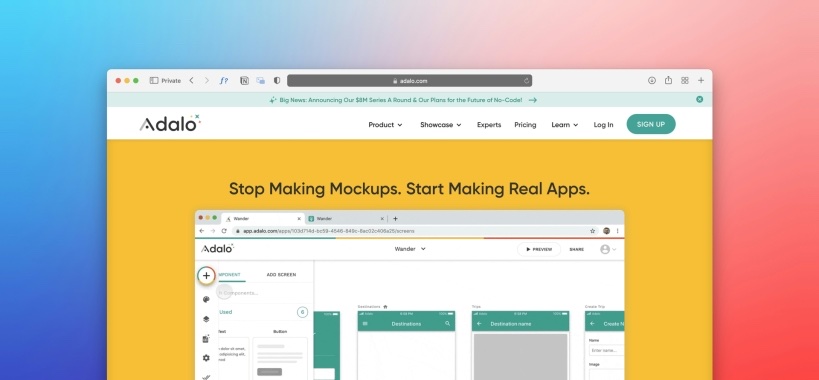Select the Button component card
Screen dimensions: 819x380
280,358
